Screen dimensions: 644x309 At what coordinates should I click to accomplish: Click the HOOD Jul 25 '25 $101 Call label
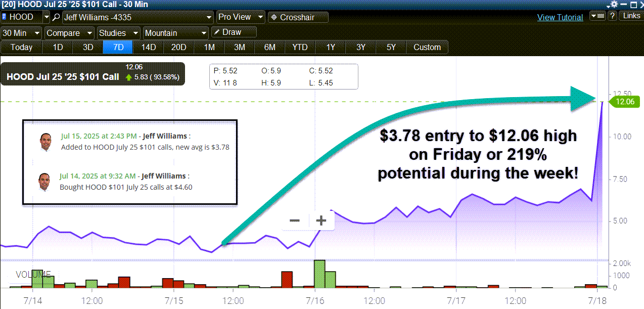click(x=63, y=77)
